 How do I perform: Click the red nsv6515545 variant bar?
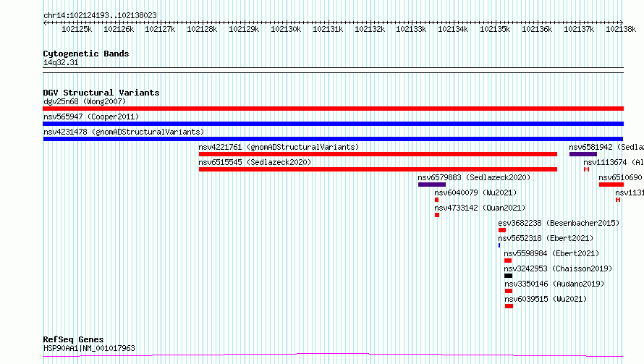(x=378, y=169)
